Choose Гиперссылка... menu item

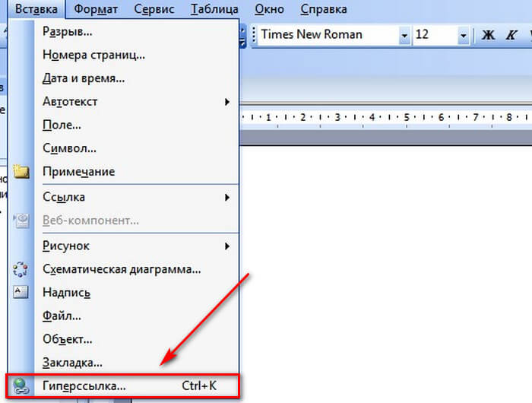[x=123, y=386]
